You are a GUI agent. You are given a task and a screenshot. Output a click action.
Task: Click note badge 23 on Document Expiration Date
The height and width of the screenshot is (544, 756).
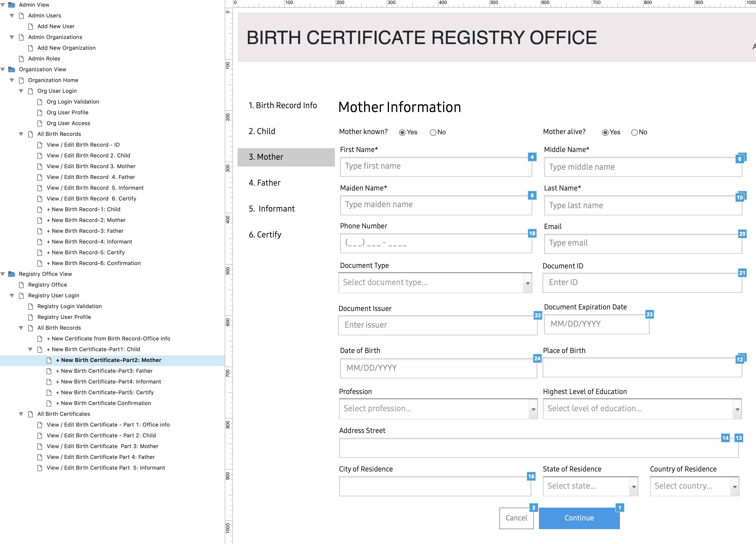tap(649, 314)
